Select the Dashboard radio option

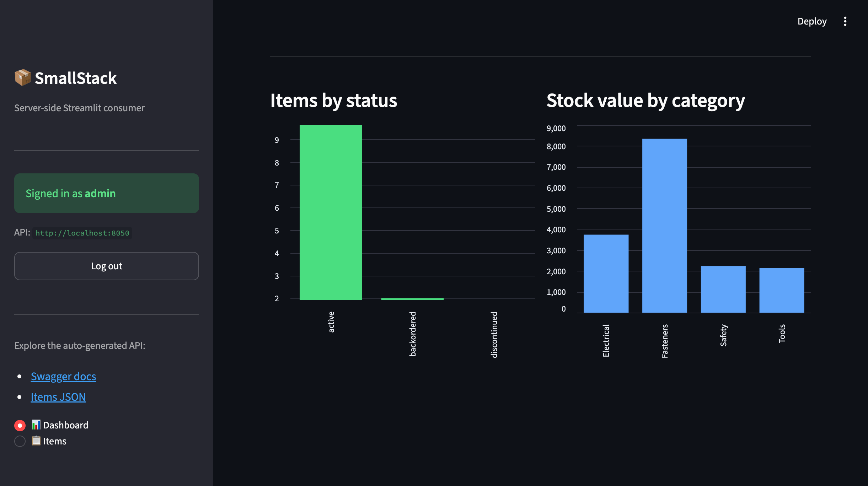pyautogui.click(x=20, y=425)
